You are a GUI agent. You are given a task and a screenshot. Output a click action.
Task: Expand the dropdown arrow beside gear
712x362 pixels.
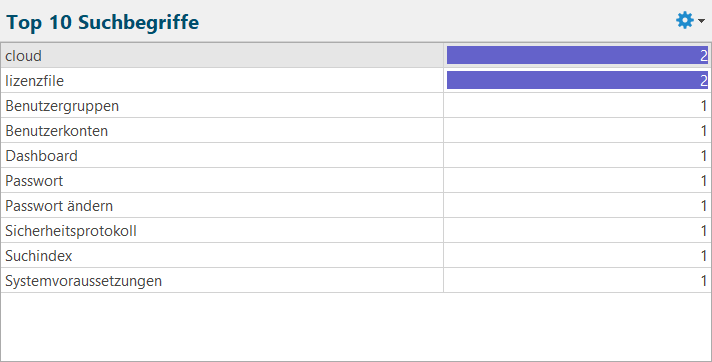702,21
